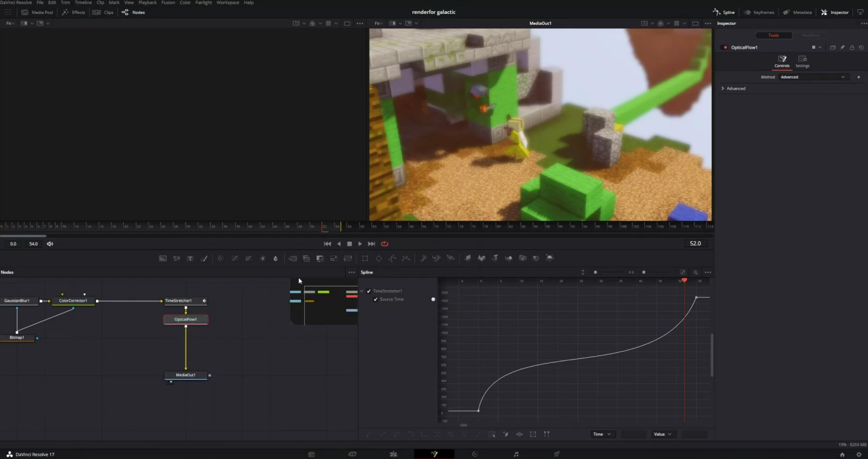868x459 pixels.
Task: Open the Media Pool panel
Action: tap(37, 13)
